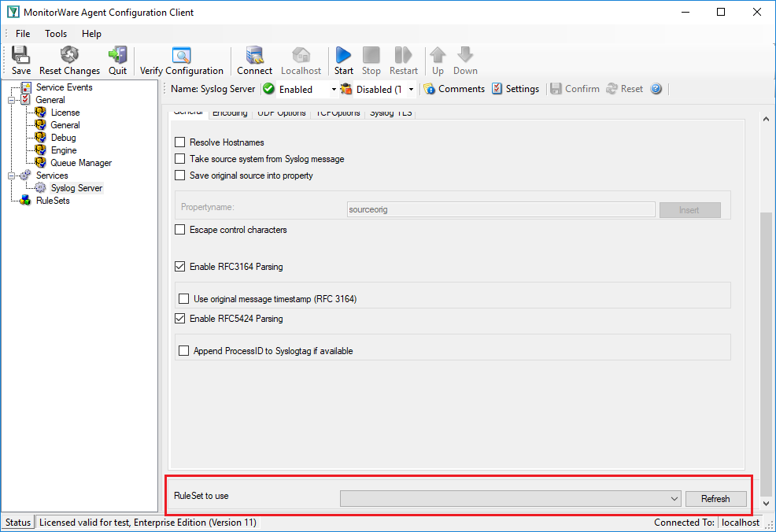Toggle Resolve Hostnames checkbox
The image size is (776, 532).
(x=180, y=142)
